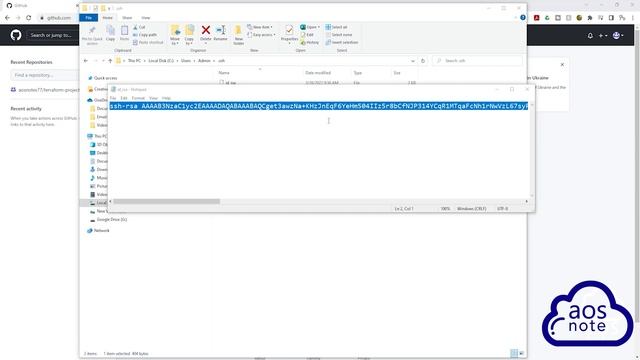The height and width of the screenshot is (360, 640).
Task: Open Notepad Help menu
Action: pyautogui.click(x=166, y=98)
